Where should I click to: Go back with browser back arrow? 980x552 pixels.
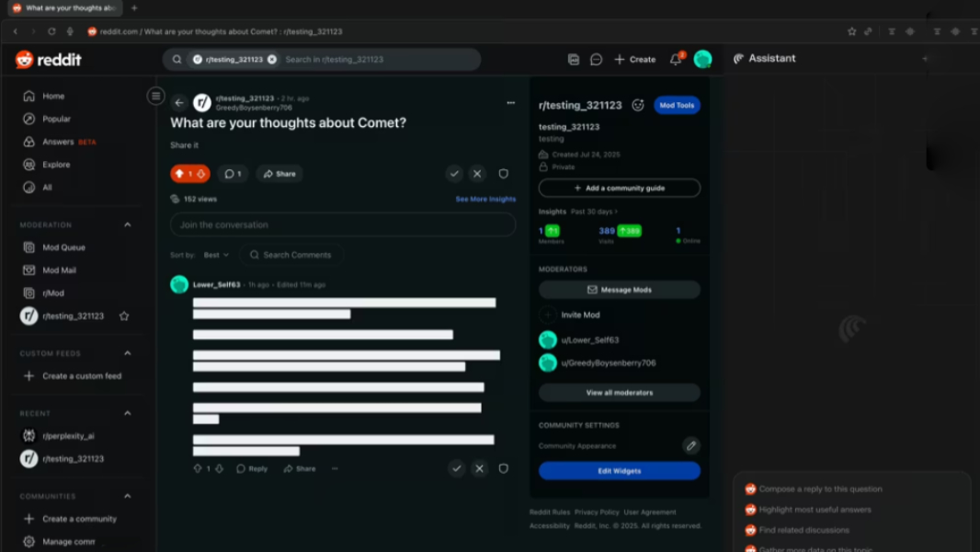pos(16,31)
